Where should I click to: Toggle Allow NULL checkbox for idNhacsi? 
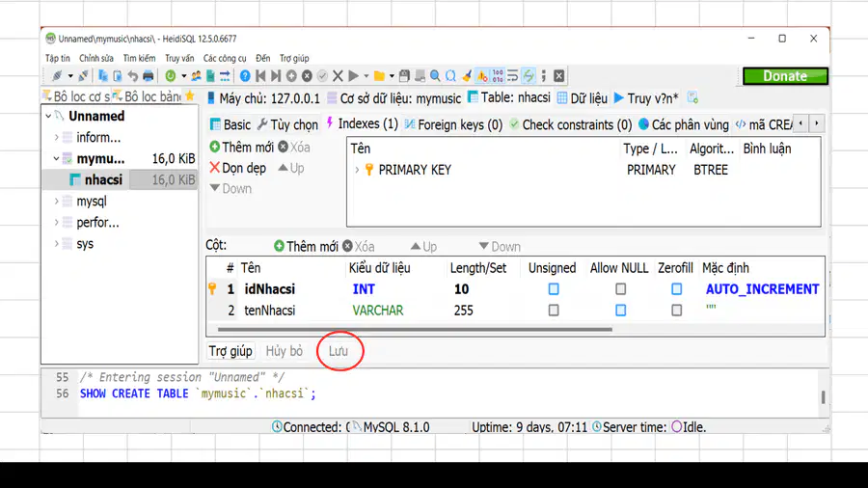click(620, 288)
